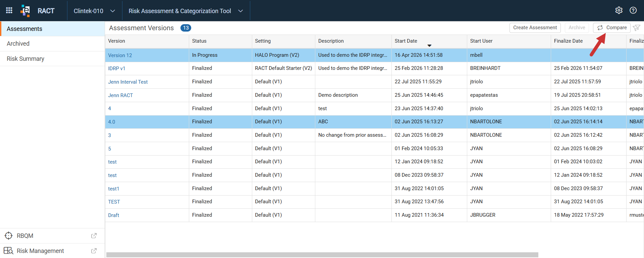Viewport: 644px width, 258px height.
Task: Select the 'RACT Default Starter (V2)' cell
Action: [283, 68]
